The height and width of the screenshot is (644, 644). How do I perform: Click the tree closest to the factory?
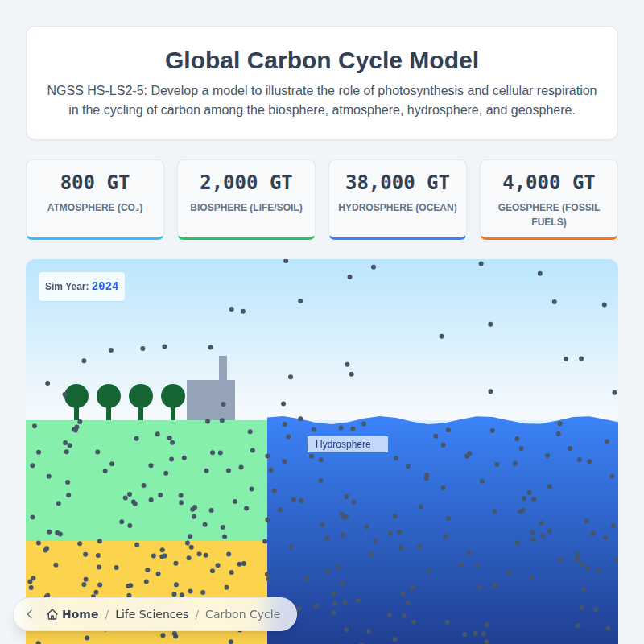pos(171,396)
